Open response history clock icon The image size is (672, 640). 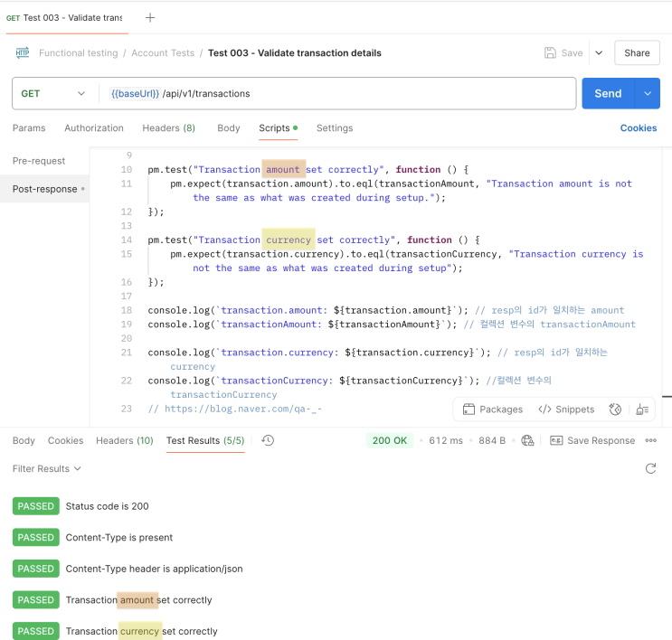tap(268, 440)
